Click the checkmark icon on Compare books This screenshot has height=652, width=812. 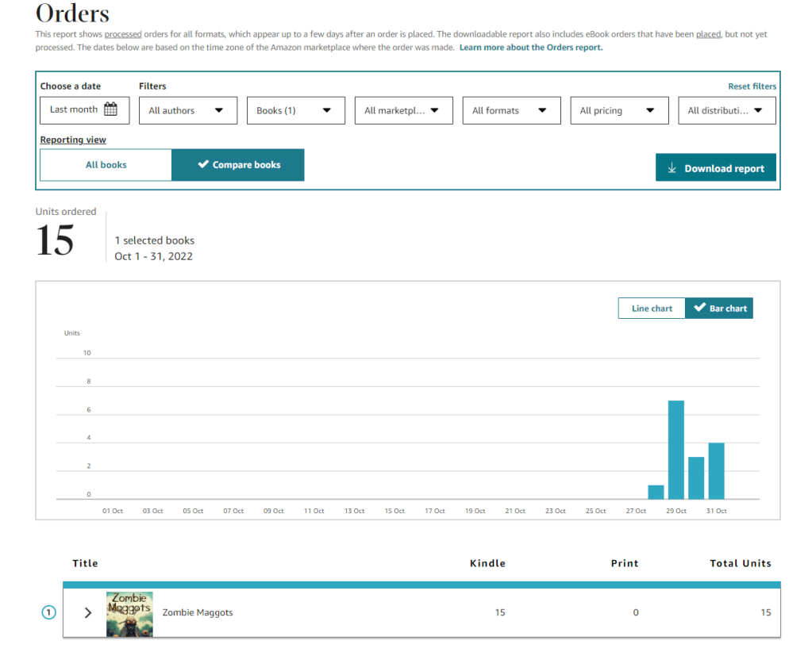(x=203, y=165)
